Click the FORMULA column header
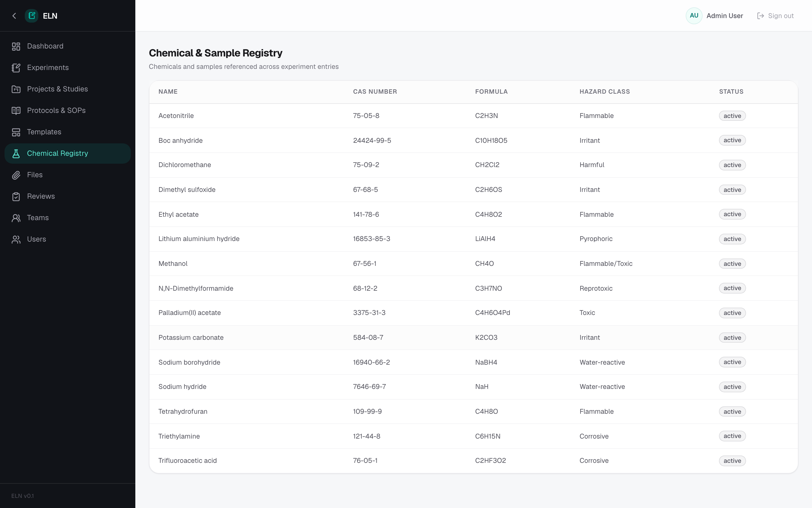This screenshot has height=508, width=812. 491,92
